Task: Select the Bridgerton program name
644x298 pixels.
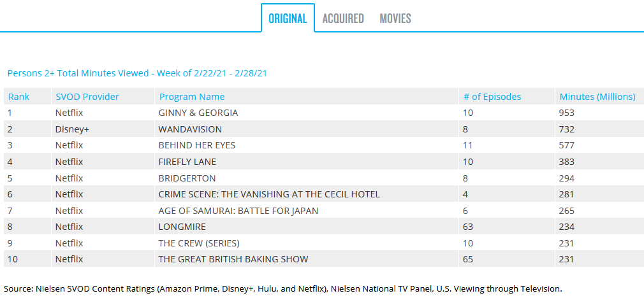Action: pyautogui.click(x=187, y=178)
